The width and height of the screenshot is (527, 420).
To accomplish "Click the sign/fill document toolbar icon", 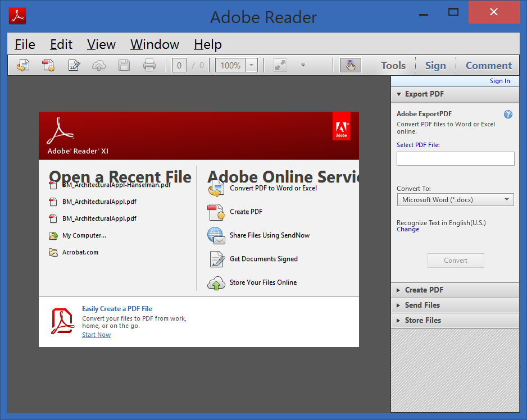I will (74, 66).
